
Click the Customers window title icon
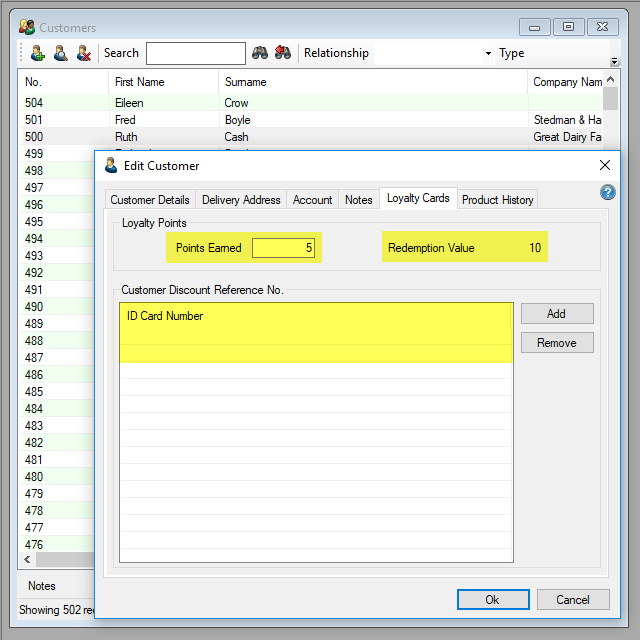(27, 27)
